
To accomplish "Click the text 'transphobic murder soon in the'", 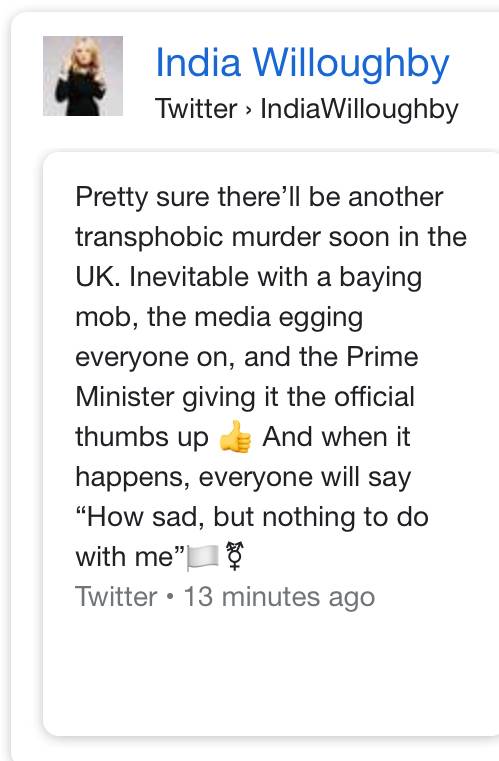I will tap(271, 237).
